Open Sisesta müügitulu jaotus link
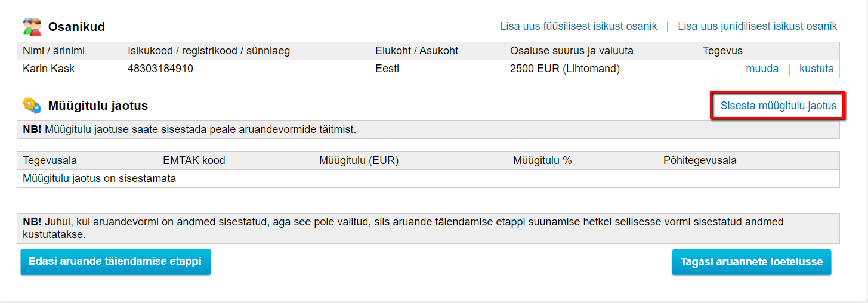 coord(778,106)
